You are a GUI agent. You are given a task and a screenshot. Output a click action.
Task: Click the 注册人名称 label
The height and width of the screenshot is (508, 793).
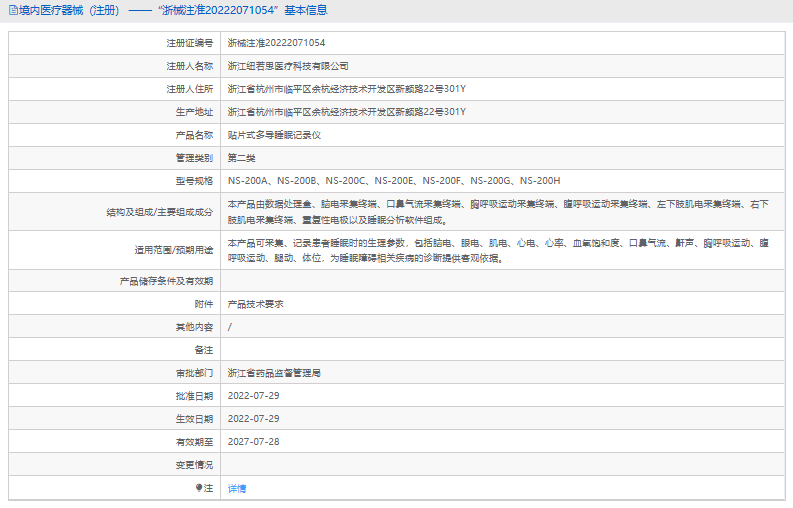click(x=190, y=66)
